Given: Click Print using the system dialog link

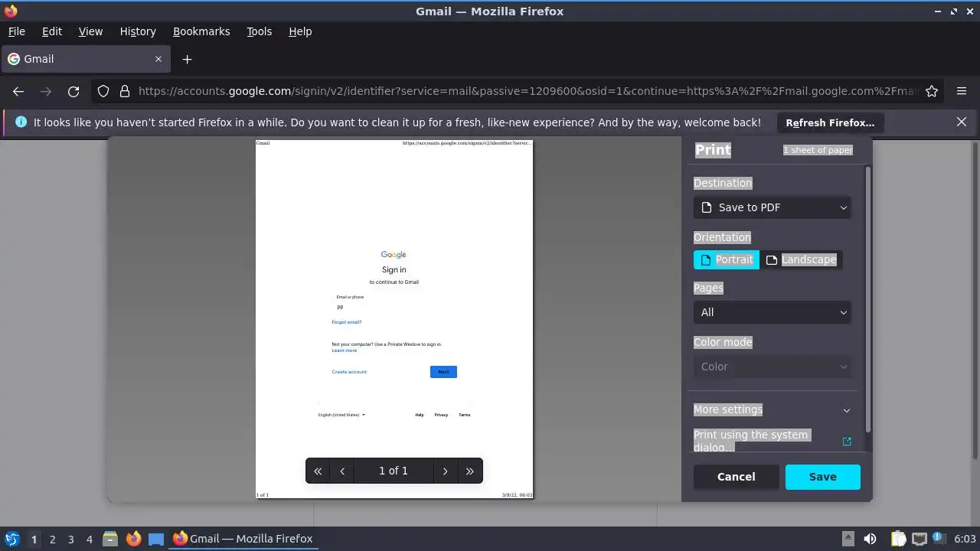Looking at the screenshot, I should [750, 441].
